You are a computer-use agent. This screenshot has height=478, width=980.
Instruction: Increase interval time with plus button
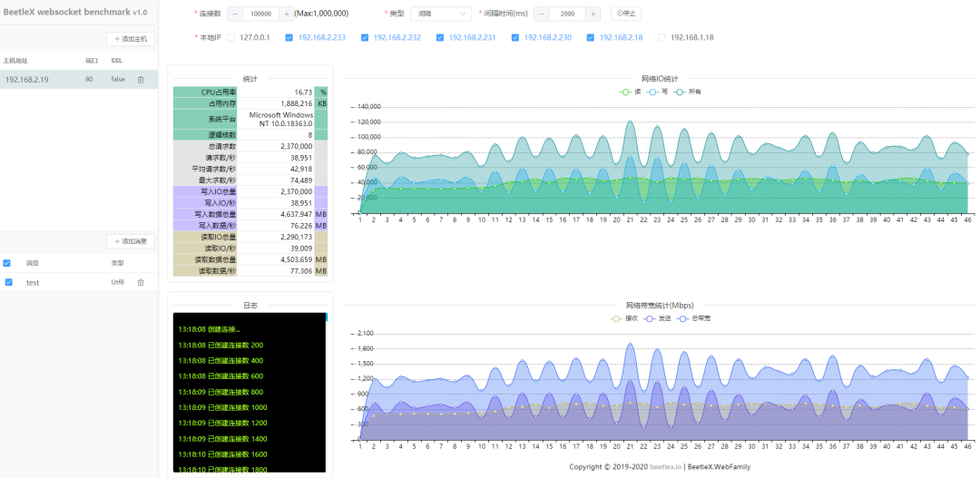593,14
